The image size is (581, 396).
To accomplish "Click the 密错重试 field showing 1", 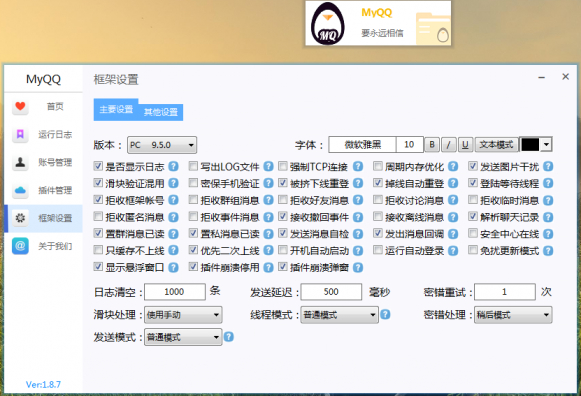I will [x=505, y=292].
